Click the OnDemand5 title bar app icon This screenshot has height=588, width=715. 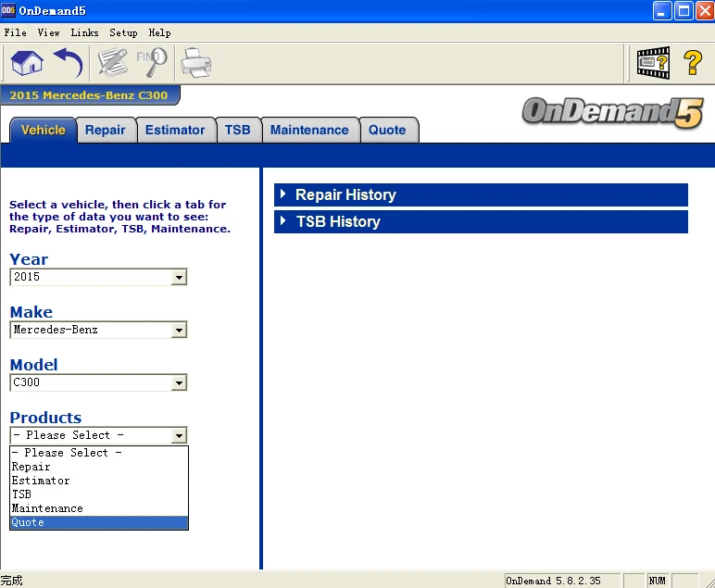coord(8,10)
